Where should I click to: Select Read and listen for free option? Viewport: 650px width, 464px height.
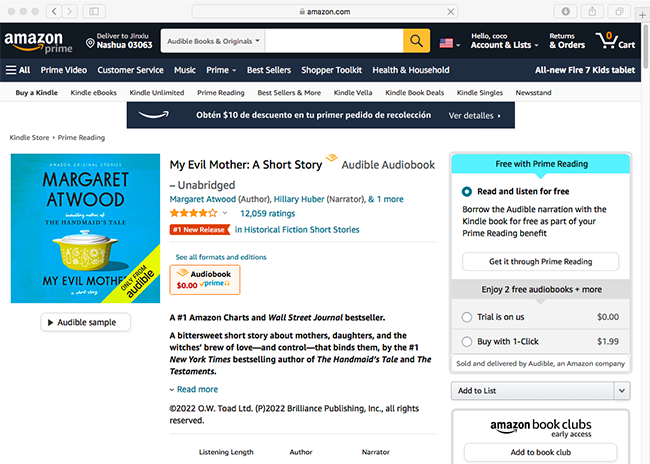(467, 191)
